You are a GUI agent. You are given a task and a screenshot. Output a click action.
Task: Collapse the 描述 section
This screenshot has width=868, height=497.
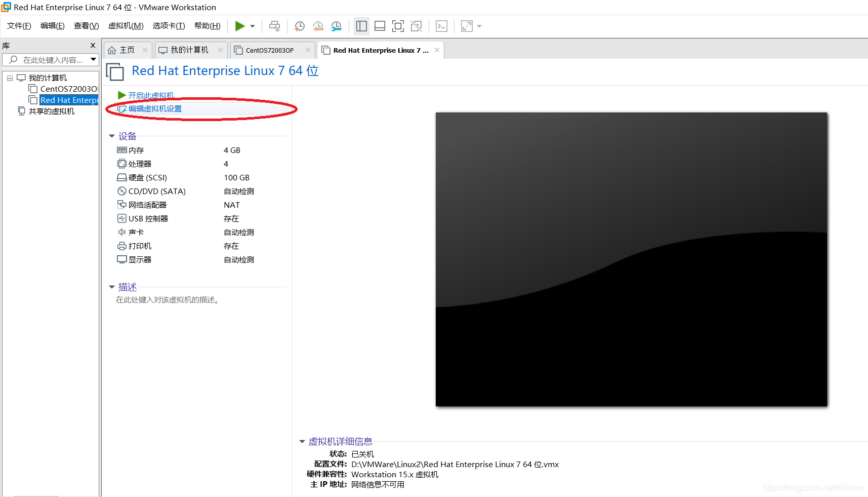pyautogui.click(x=112, y=287)
